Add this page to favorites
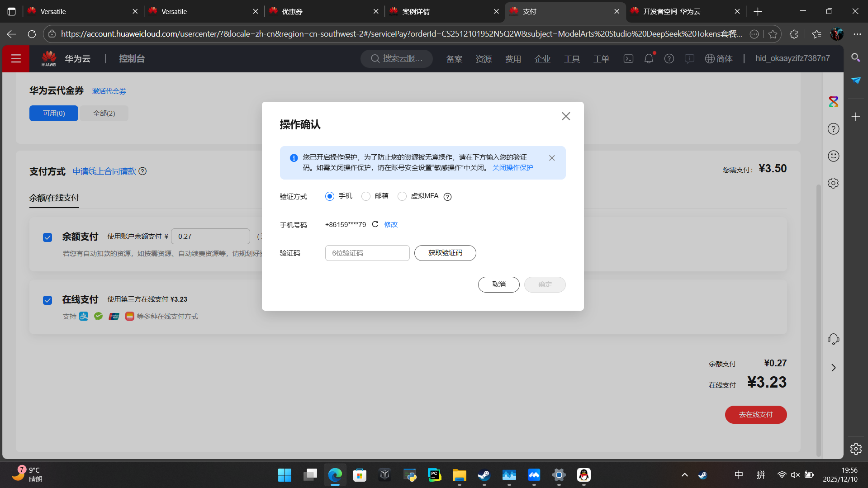The height and width of the screenshot is (488, 868). tap(773, 34)
